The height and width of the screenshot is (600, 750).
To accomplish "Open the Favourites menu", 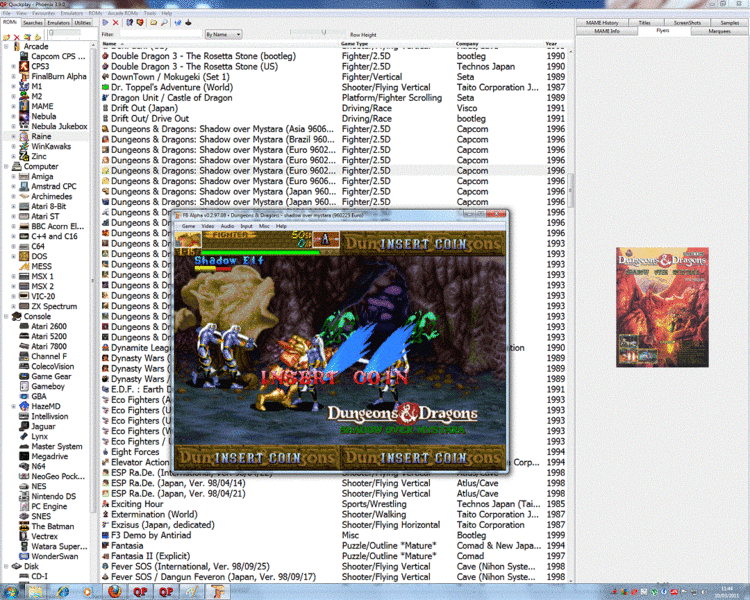I will (44, 13).
